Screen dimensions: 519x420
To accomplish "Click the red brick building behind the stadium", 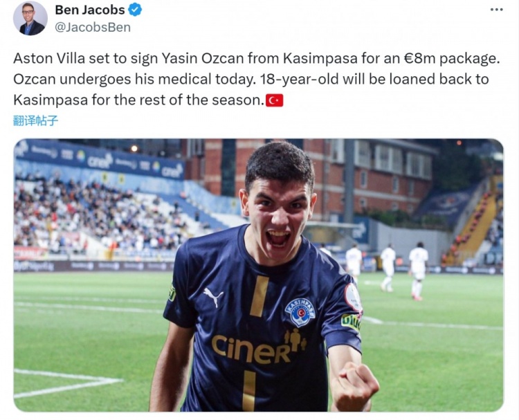I will 371,179.
